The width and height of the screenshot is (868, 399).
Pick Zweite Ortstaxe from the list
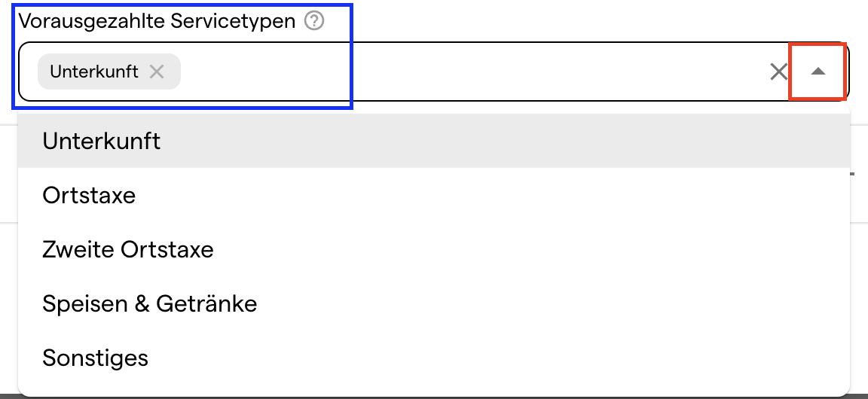pos(434,250)
